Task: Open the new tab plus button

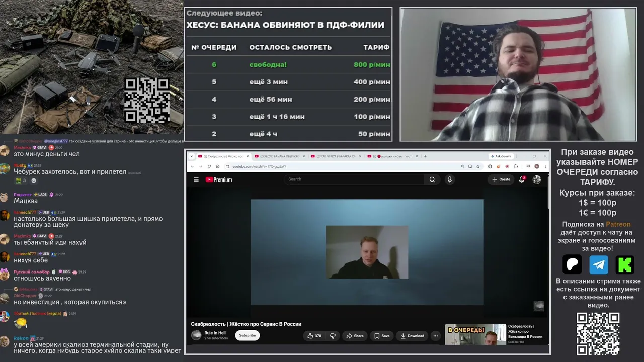Action: click(x=425, y=156)
